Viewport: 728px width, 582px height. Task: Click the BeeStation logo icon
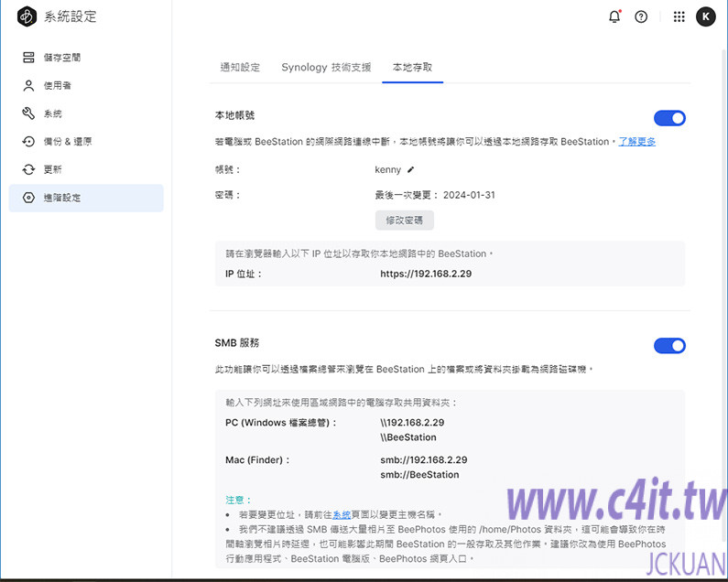tap(27, 16)
